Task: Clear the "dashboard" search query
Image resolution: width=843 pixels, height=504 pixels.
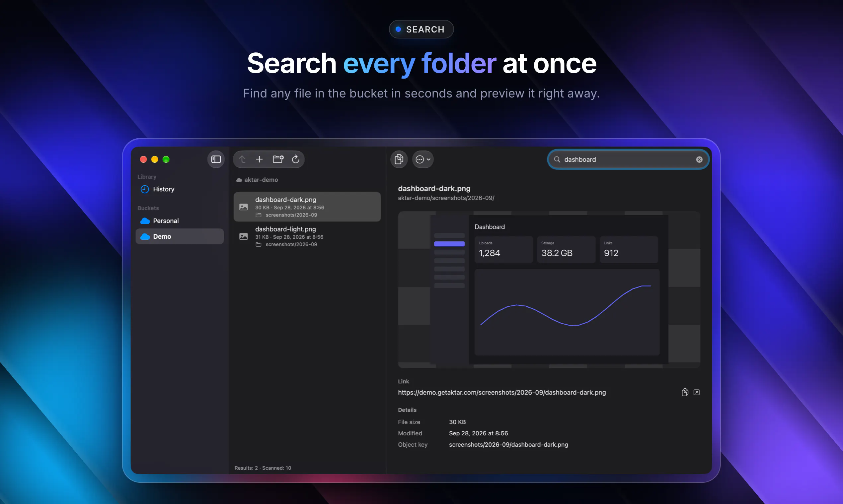Action: coord(699,159)
